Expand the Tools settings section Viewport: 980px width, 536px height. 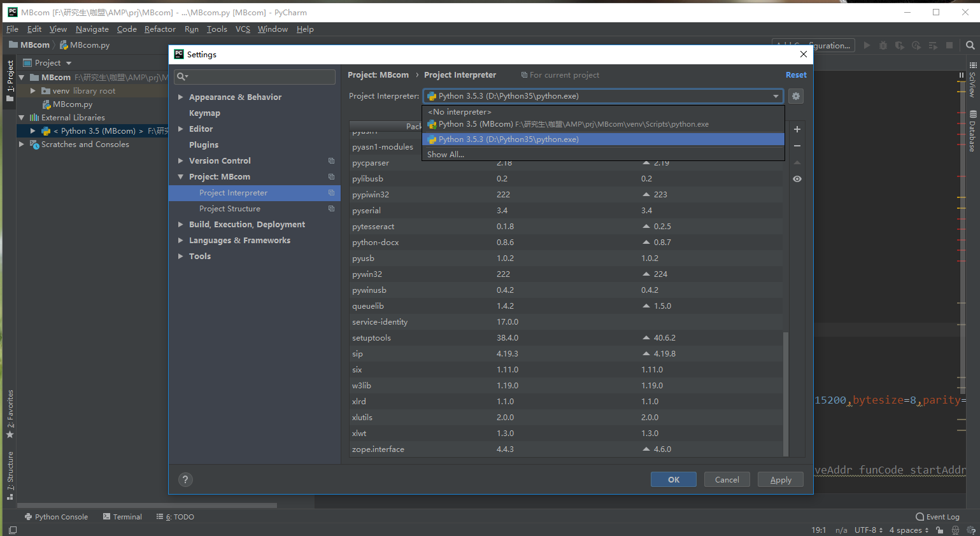[181, 256]
